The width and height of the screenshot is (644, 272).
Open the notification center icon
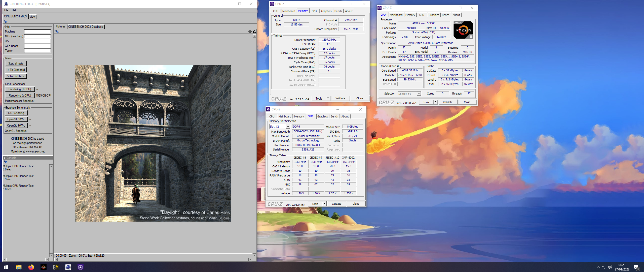point(636,267)
